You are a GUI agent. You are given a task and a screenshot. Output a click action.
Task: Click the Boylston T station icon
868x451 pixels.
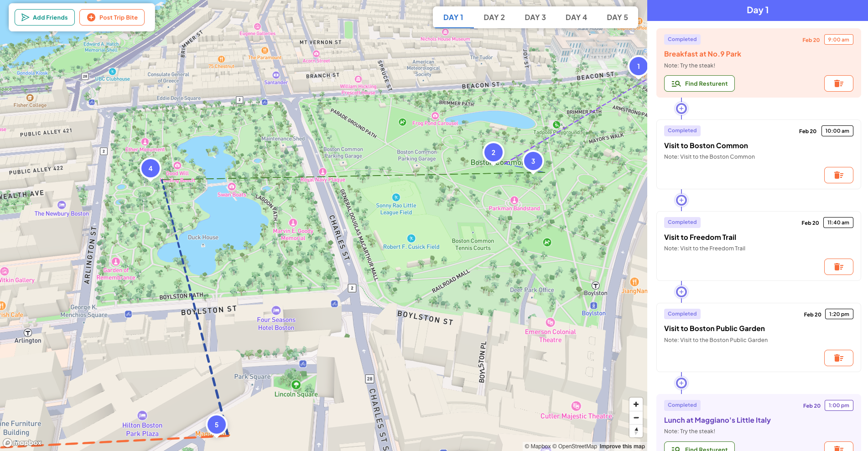coord(596,286)
